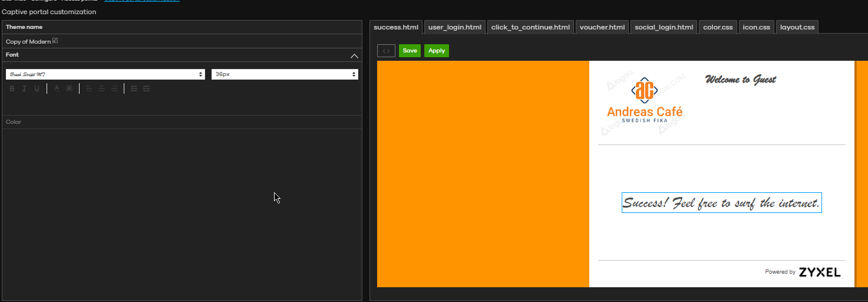Select the 'Welcome to Guest' heading text
Screen dimensions: 868x302
tap(740, 80)
